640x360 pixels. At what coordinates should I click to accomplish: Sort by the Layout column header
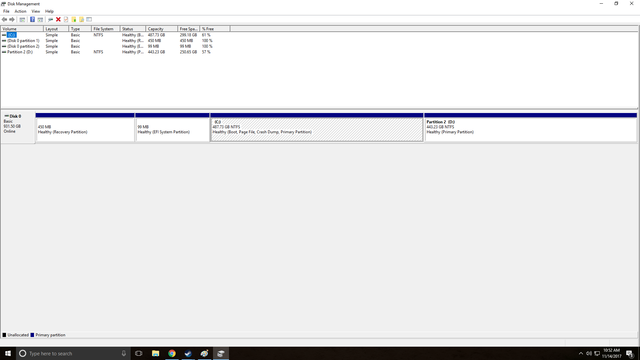coord(56,29)
